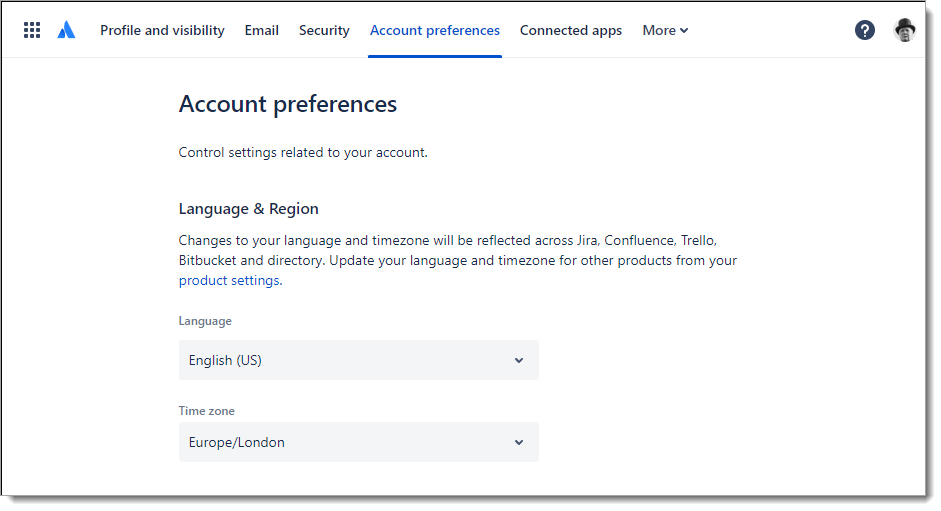Click the chevron arrow beside More

coord(684,31)
